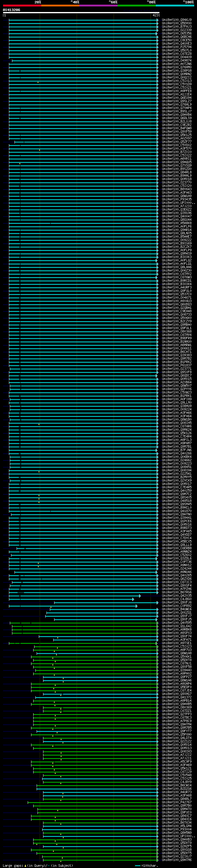
Task: Open the UniRef100_Q9XFJ6 hit link
Action: click(177, 603)
